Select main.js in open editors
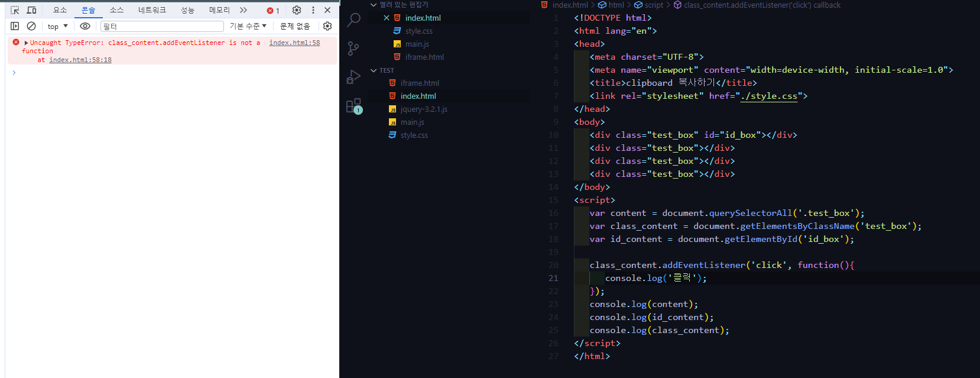980x378 pixels. (417, 44)
